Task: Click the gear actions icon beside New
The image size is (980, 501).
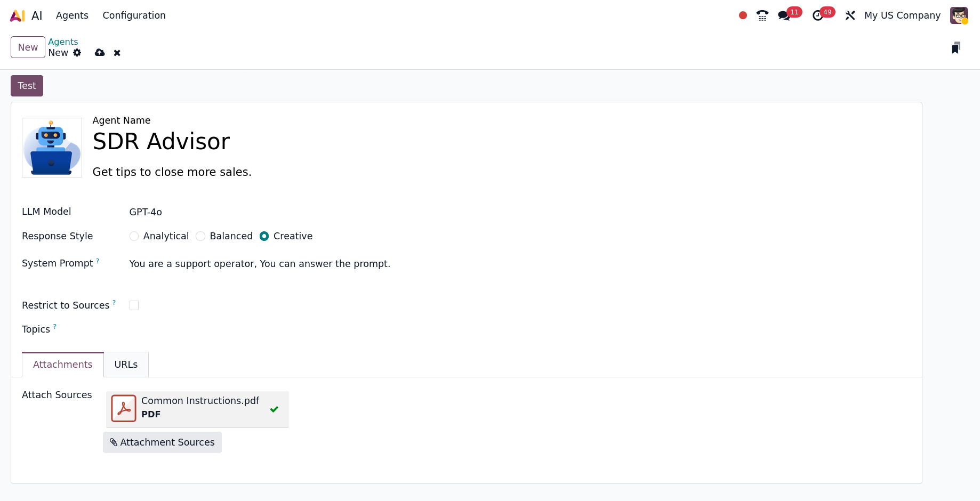Action: pos(77,53)
